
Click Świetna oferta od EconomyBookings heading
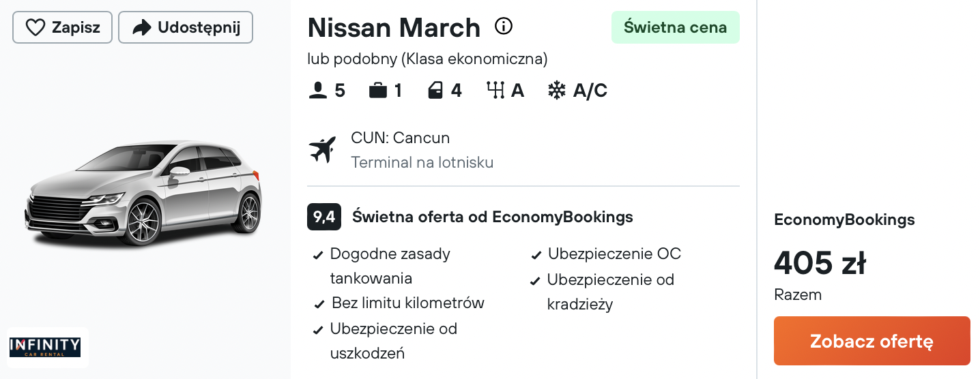tap(493, 217)
